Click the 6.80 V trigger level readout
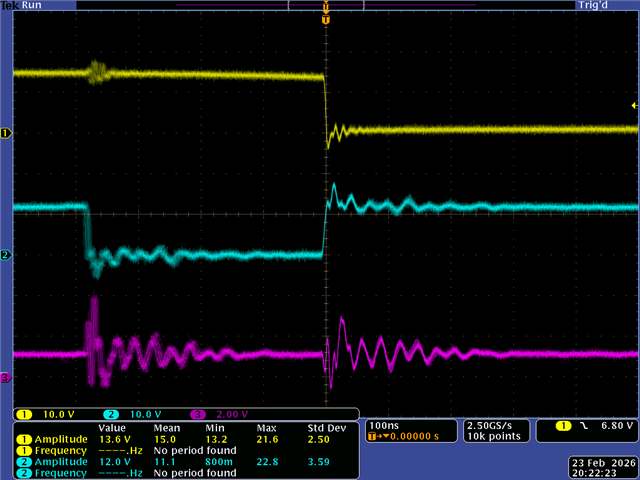 click(x=617, y=426)
